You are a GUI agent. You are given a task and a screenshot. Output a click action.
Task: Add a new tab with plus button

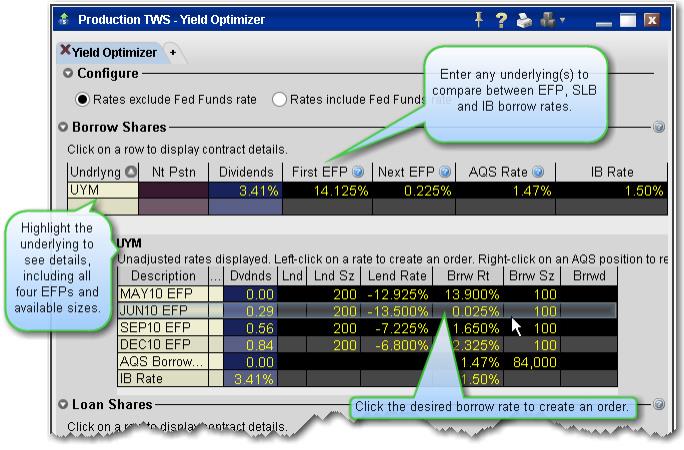click(x=173, y=52)
